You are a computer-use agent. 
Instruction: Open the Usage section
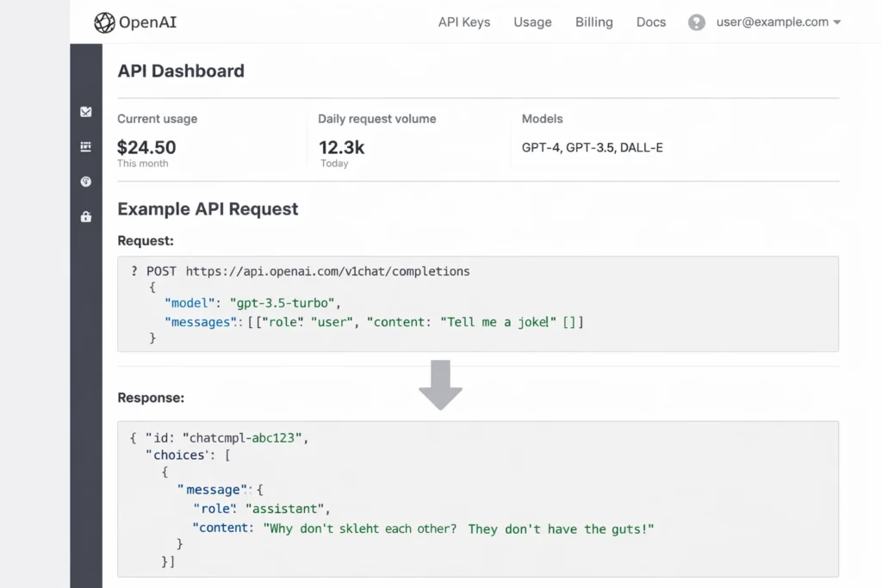[x=532, y=22]
